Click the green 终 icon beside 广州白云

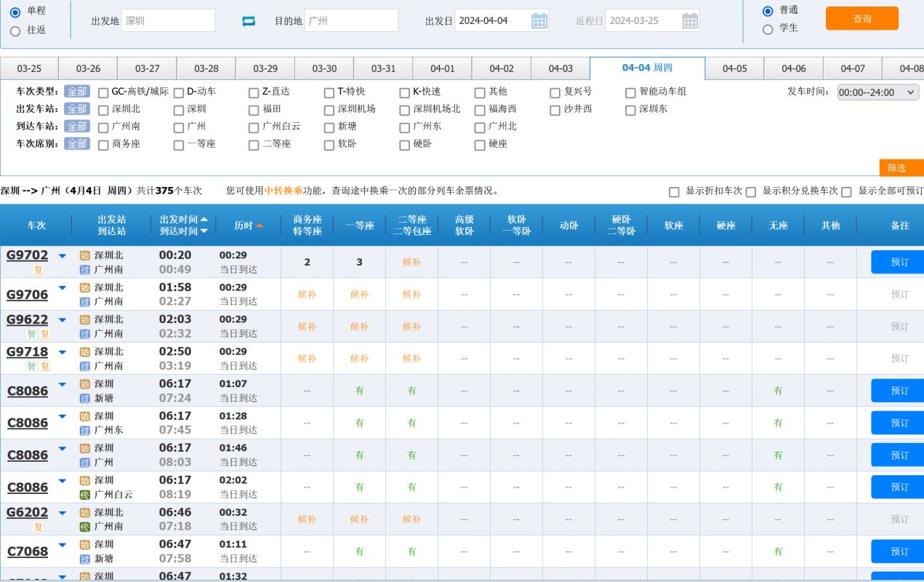pos(84,495)
